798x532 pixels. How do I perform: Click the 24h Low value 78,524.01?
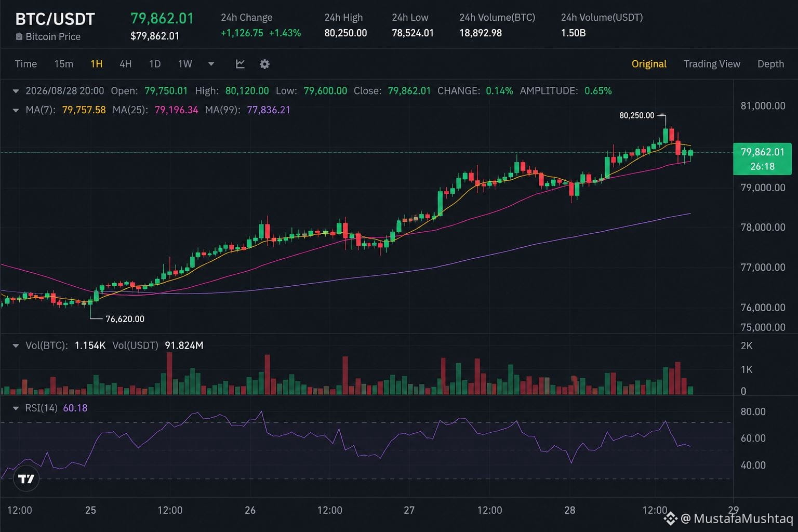[x=413, y=33]
